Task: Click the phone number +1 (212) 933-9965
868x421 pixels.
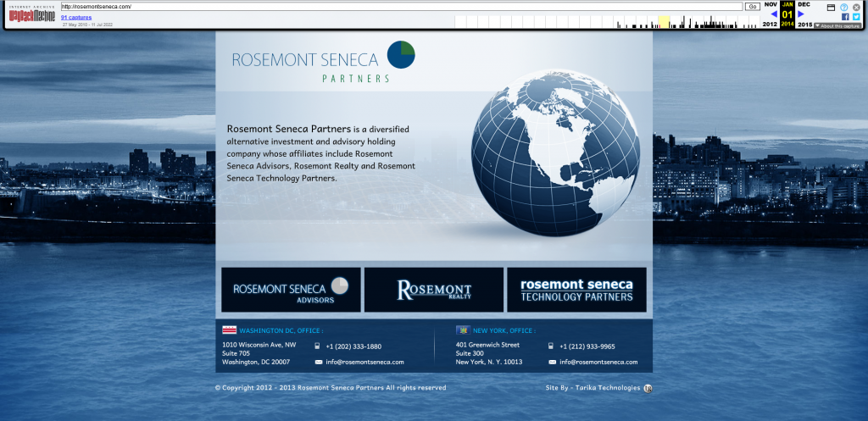Action: tap(587, 346)
